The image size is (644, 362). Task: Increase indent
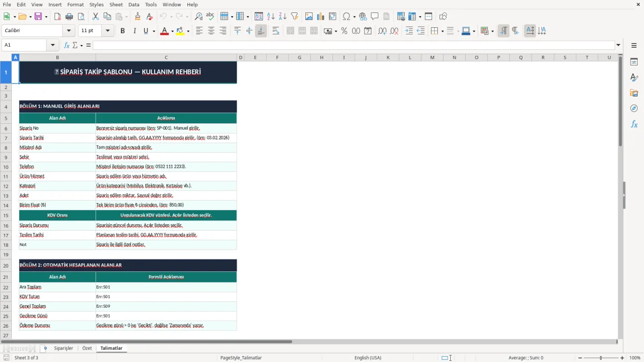[x=409, y=31]
